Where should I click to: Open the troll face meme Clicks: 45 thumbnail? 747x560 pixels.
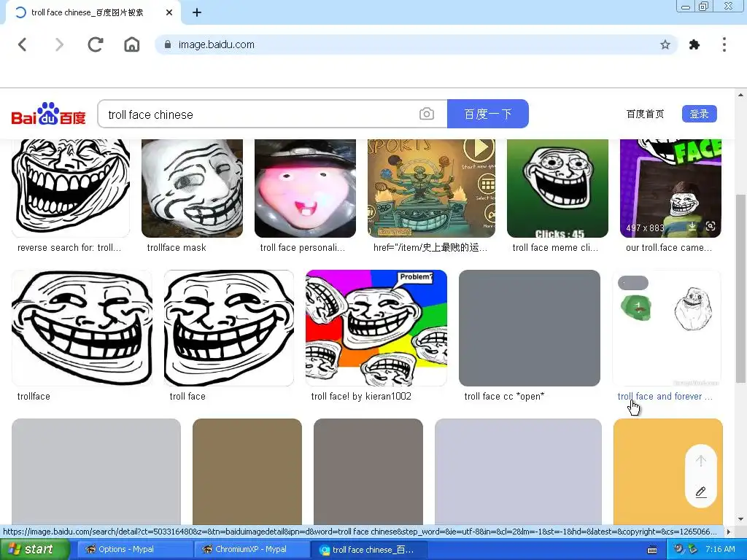pyautogui.click(x=557, y=188)
